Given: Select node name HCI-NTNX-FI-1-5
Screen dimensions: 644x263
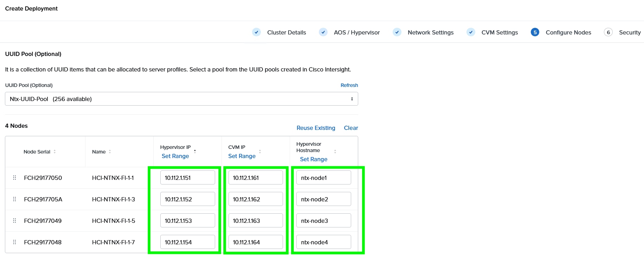Looking at the screenshot, I should [x=114, y=221].
